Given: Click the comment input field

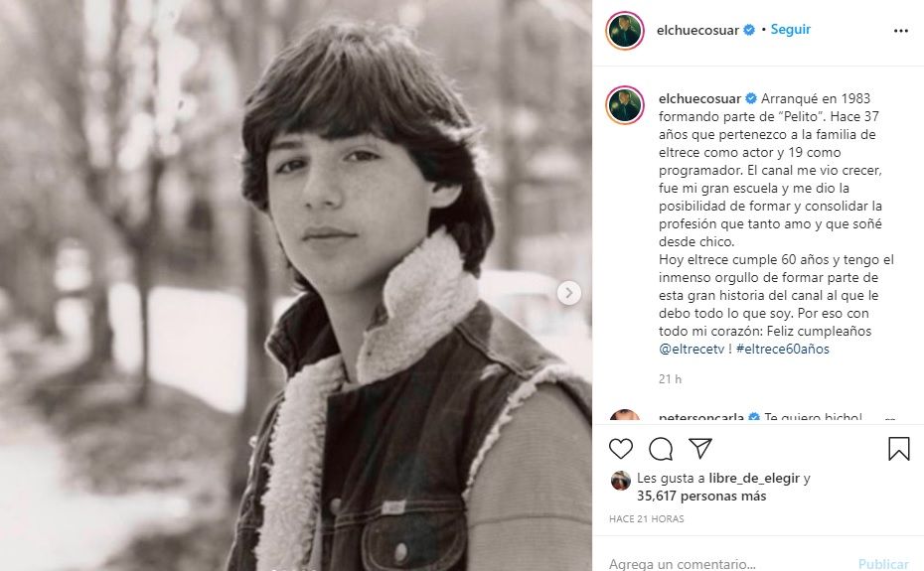Looking at the screenshot, I should (725, 563).
